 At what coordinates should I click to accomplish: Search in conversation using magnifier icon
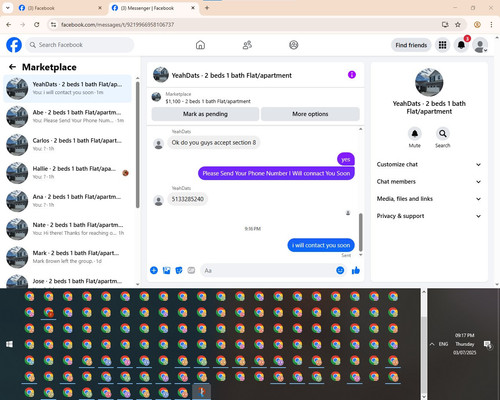point(443,134)
